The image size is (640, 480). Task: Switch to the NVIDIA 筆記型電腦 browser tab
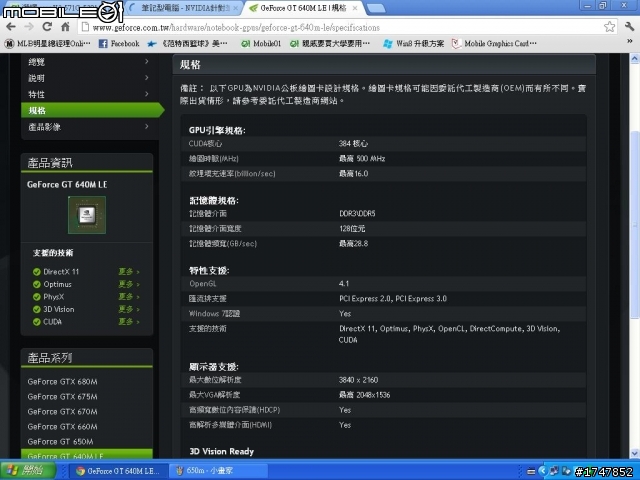pos(184,8)
